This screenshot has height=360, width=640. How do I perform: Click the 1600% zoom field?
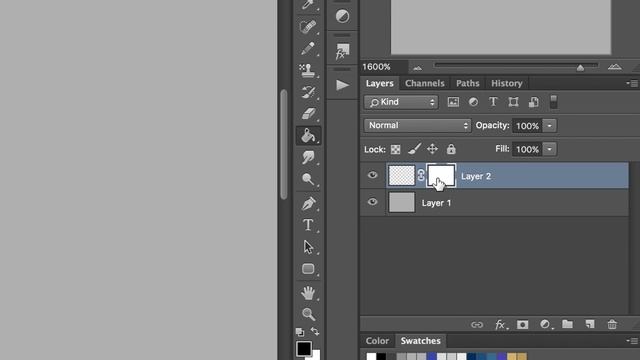(384, 67)
